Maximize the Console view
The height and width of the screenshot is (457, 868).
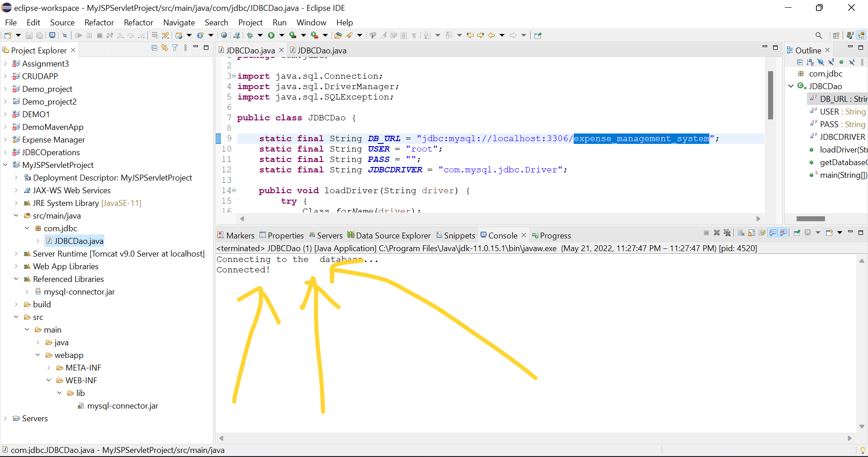(861, 233)
